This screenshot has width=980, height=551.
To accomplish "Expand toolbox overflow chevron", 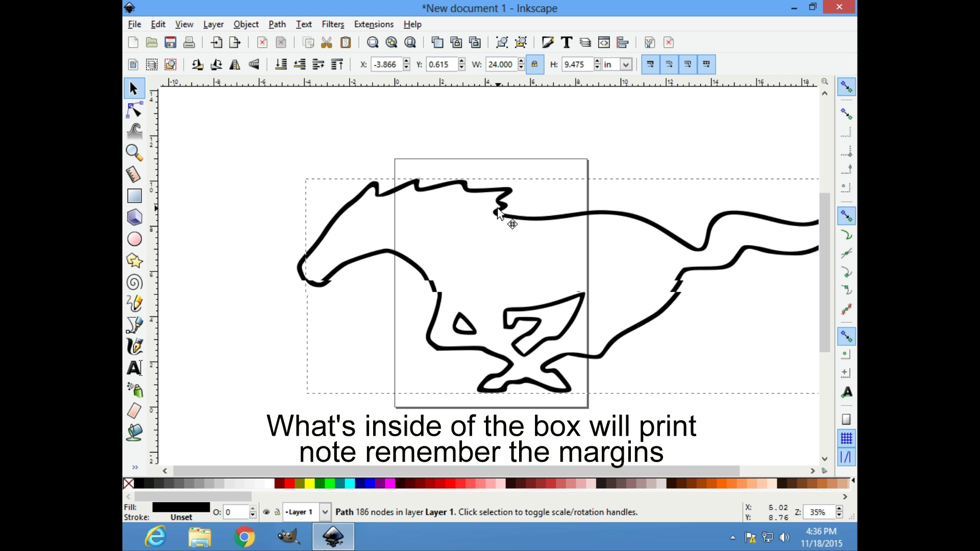I will 135,467.
